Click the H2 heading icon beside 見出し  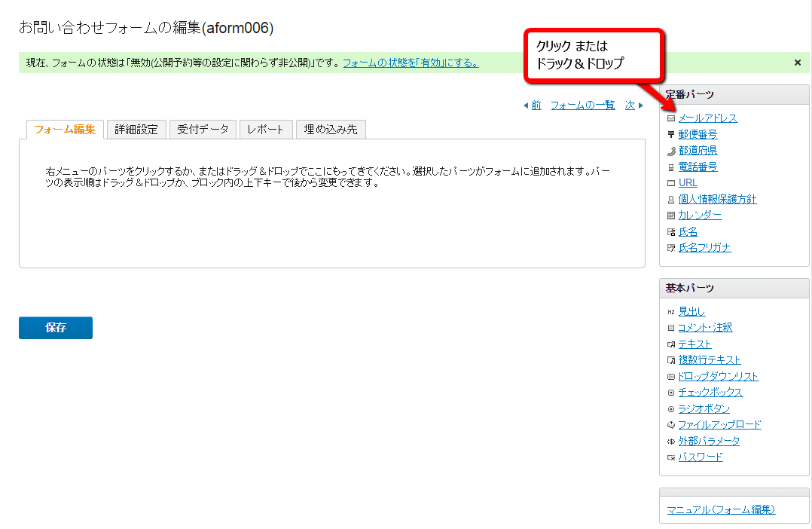tap(671, 312)
